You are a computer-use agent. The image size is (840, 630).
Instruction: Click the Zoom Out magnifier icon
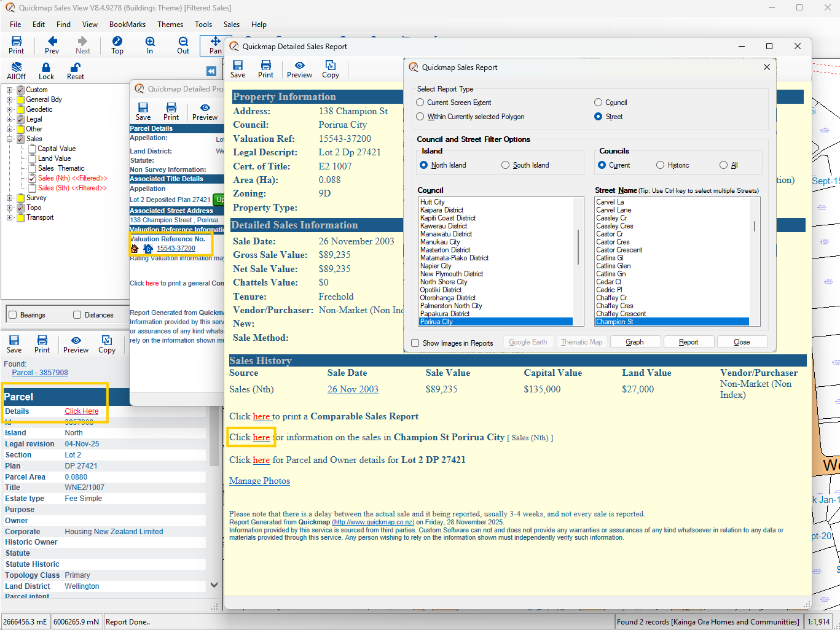pos(183,42)
